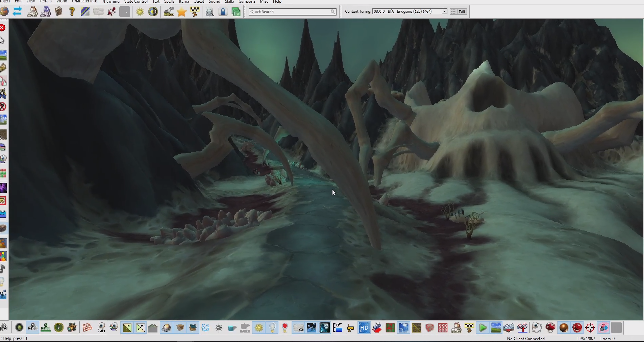Toggle the sun lighting button in bottom toolbar

click(259, 327)
